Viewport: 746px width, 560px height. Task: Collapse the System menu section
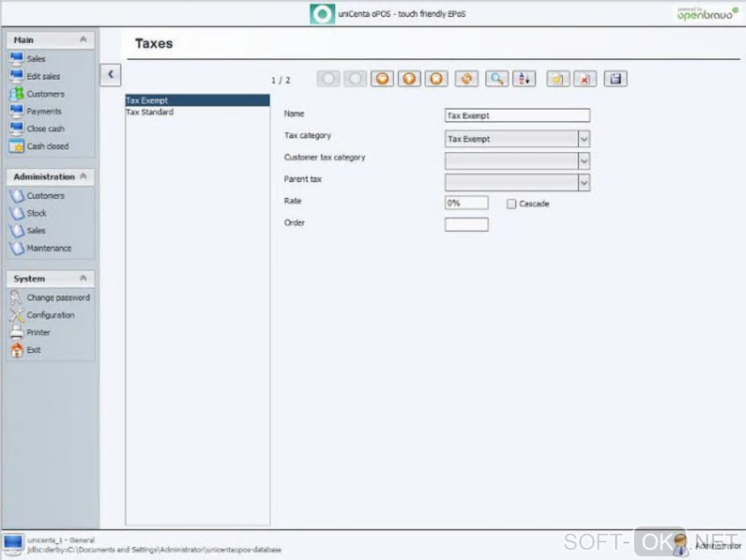coord(83,278)
